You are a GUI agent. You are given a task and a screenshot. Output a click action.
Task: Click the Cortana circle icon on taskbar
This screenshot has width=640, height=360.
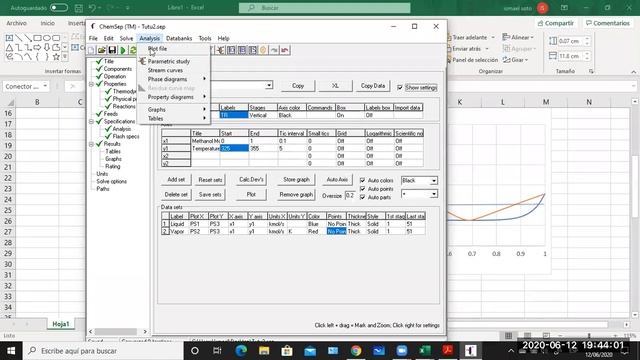tap(195, 351)
